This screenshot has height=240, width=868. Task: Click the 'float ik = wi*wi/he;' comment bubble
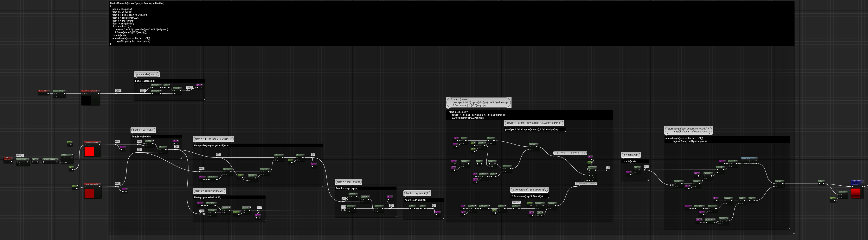tap(144, 130)
